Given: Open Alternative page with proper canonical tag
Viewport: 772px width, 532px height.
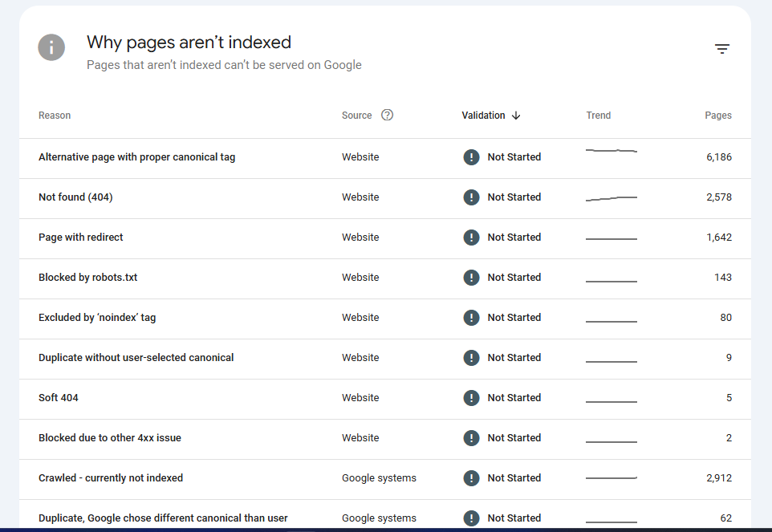Looking at the screenshot, I should [385, 157].
